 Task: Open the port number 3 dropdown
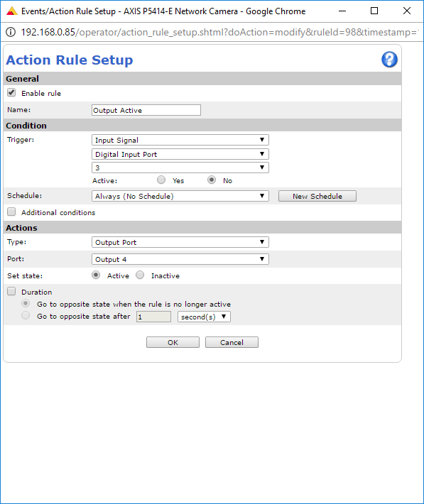pyautogui.click(x=180, y=168)
